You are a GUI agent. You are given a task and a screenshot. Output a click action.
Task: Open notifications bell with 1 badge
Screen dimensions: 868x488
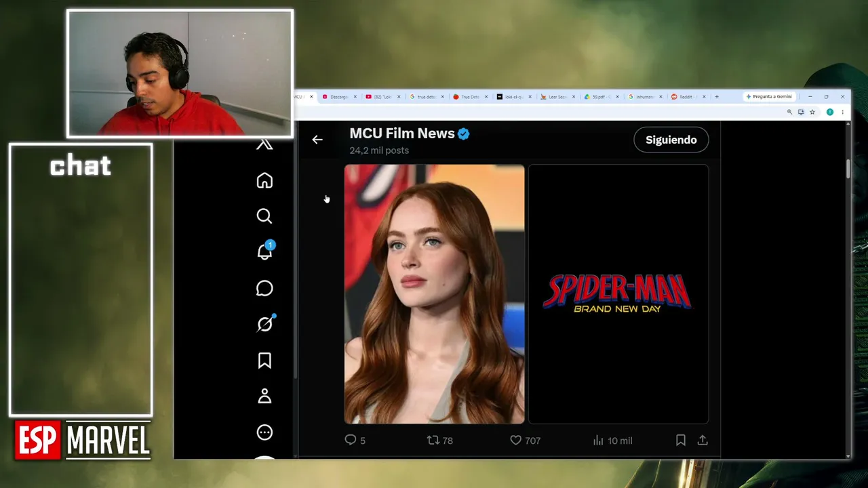click(264, 251)
